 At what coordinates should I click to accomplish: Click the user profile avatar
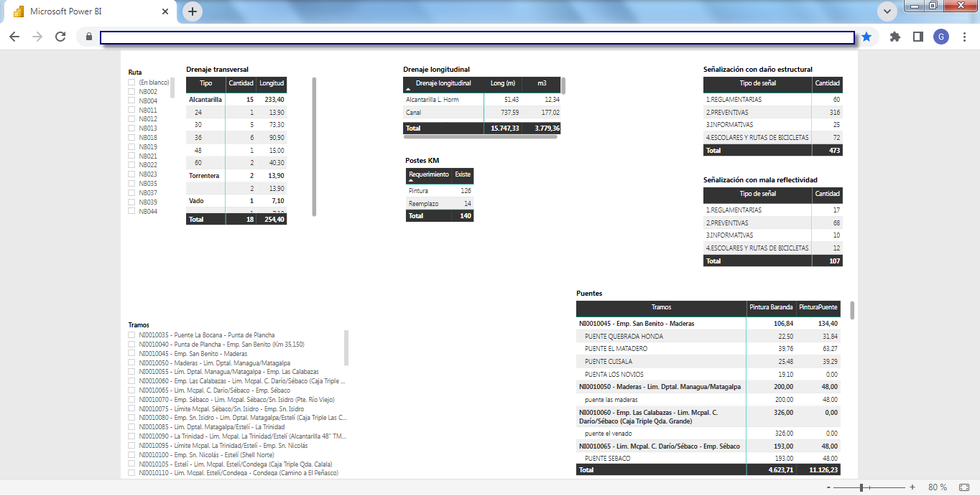point(941,37)
